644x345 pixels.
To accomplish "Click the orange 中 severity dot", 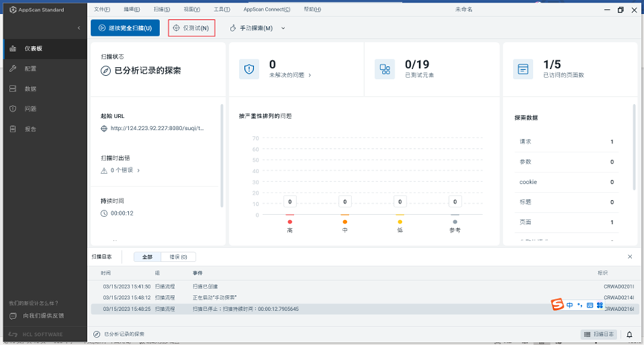I will (x=345, y=222).
